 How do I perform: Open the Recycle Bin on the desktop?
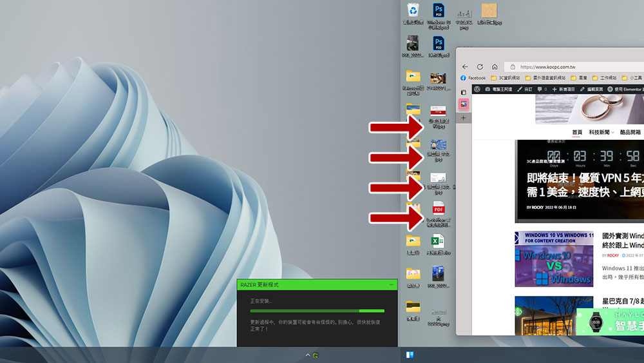pos(413,11)
